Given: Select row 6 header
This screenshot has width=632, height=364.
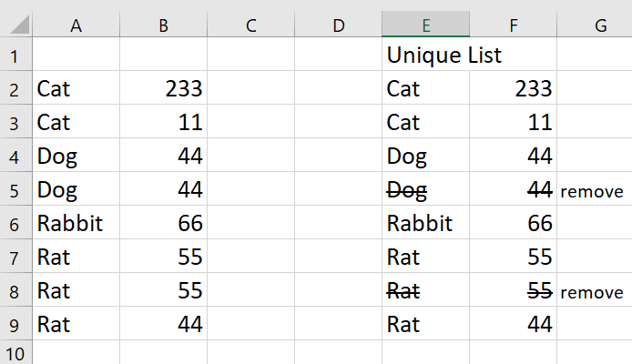Looking at the screenshot, I should pos(15,222).
